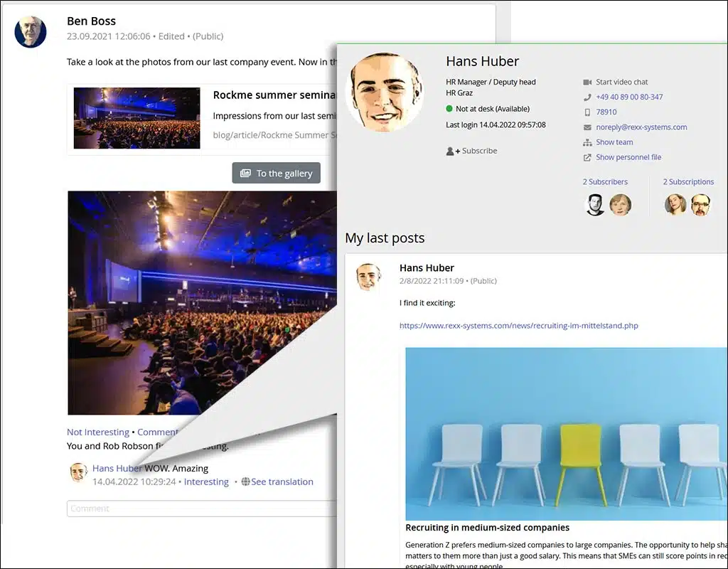Open the recruiting-im-mittelstand article link
This screenshot has height=569, width=728.
518,326
